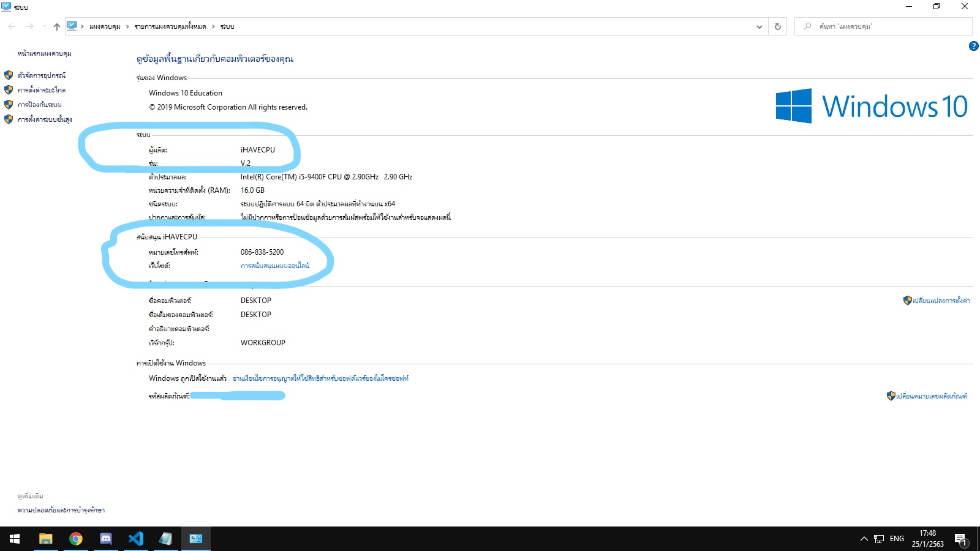Go up one level with the Up arrow
Viewport: 980px width, 551px height.
click(57, 26)
